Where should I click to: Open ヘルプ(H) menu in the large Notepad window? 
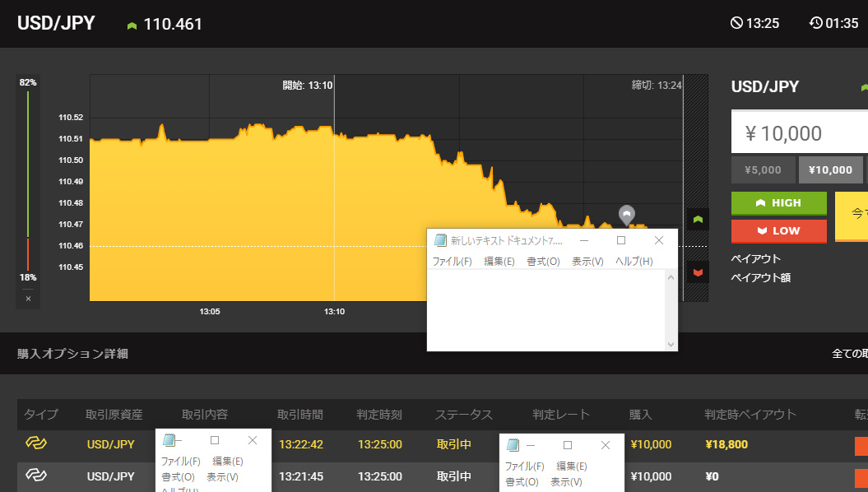634,261
